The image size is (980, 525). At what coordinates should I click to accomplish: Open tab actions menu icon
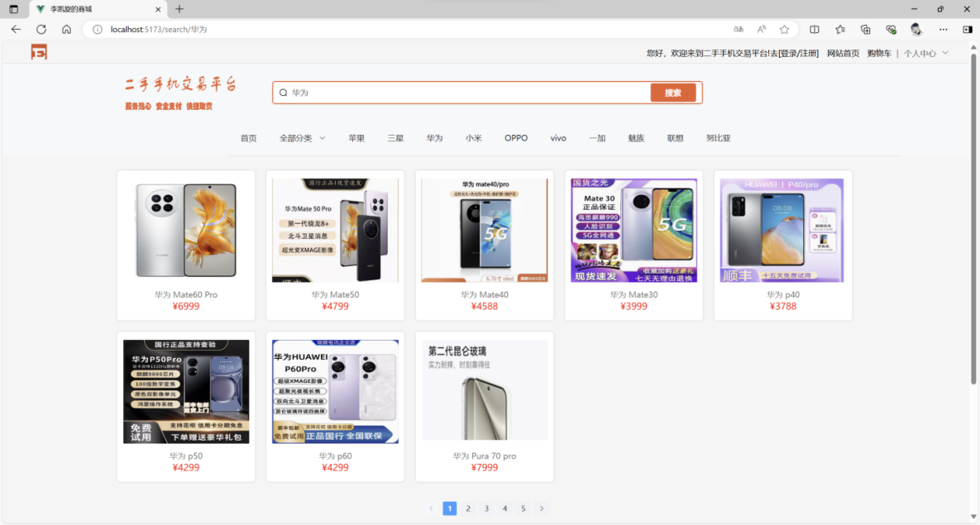tap(14, 9)
